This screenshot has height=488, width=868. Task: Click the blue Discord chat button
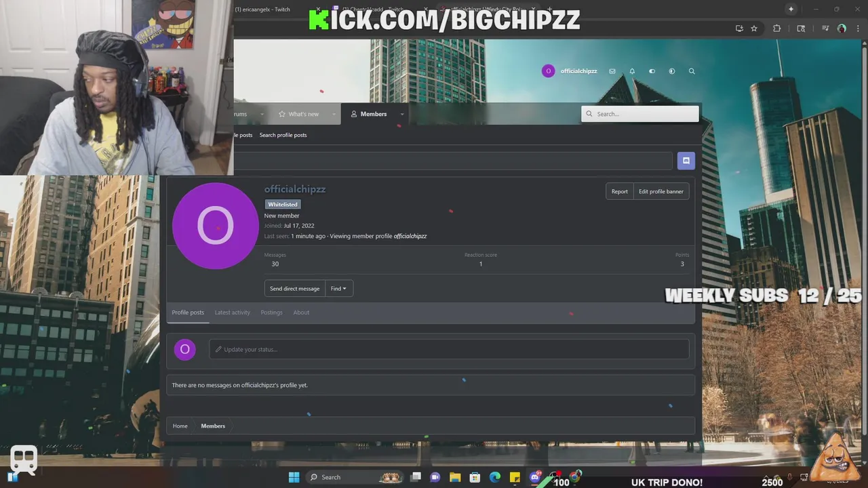[x=686, y=161]
